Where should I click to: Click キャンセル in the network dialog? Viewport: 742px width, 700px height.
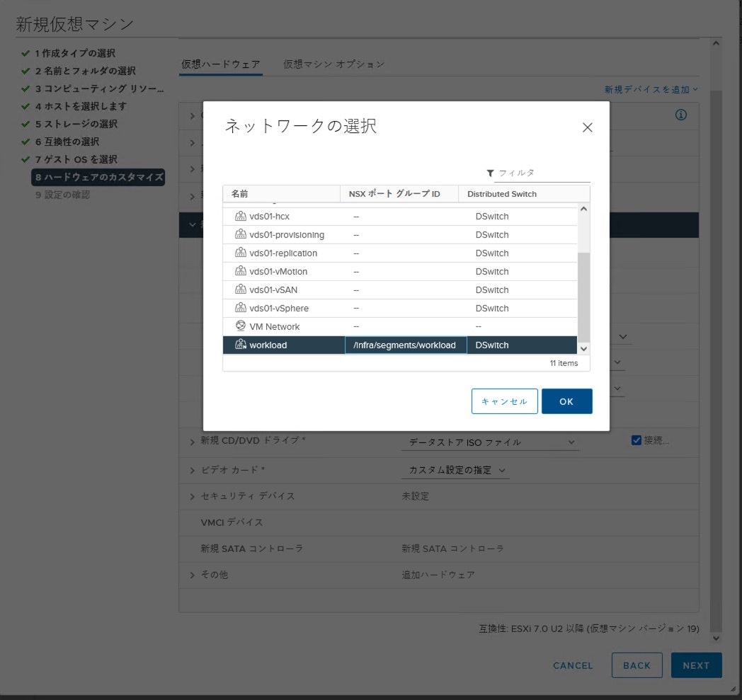tap(503, 401)
